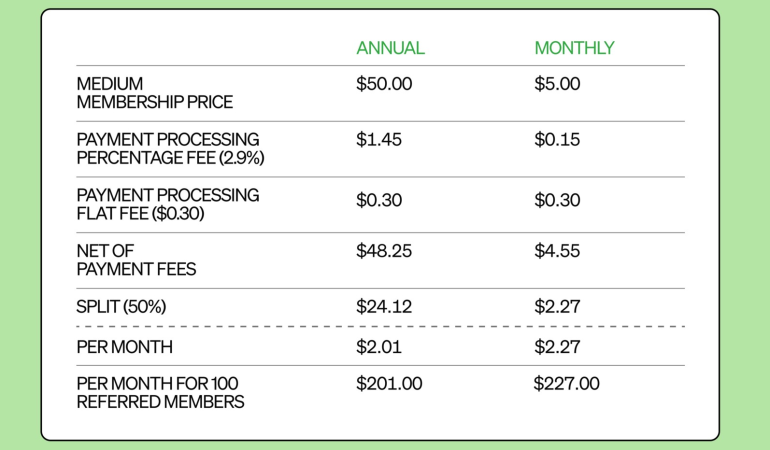
Task: Click the $227.00 monthly referred total
Action: pyautogui.click(x=567, y=384)
